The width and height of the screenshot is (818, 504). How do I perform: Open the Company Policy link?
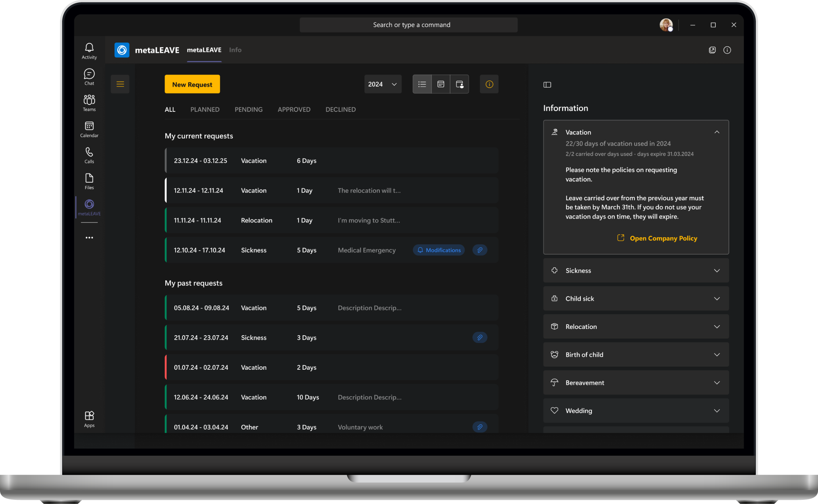pyautogui.click(x=657, y=238)
